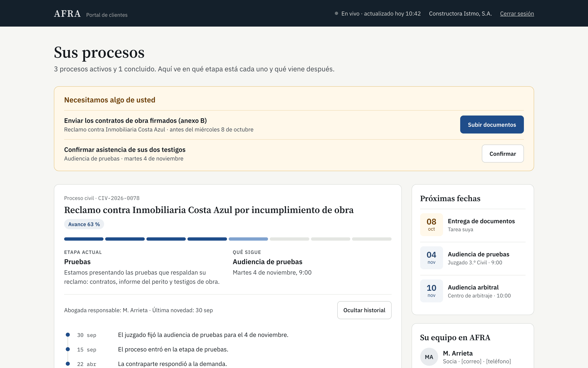This screenshot has width=588, height=368.
Task: Click the Pruebas current stage heading
Action: click(77, 262)
